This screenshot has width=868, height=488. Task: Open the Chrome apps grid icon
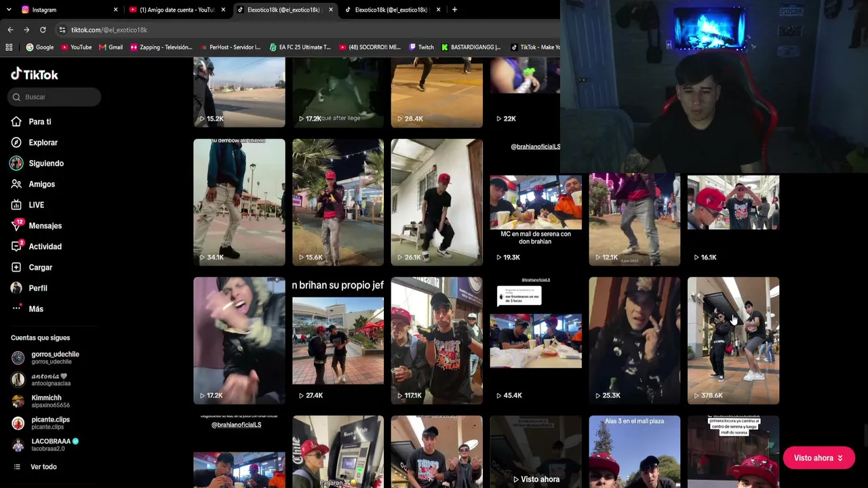9,47
